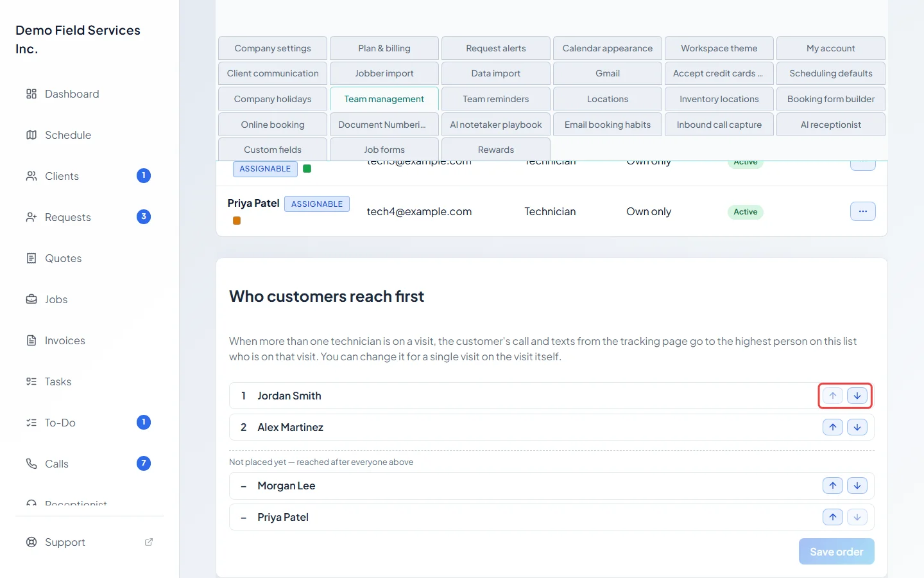924x578 pixels.
Task: Click the green color swatch next to ASSIGNABLE
Action: pyautogui.click(x=307, y=169)
